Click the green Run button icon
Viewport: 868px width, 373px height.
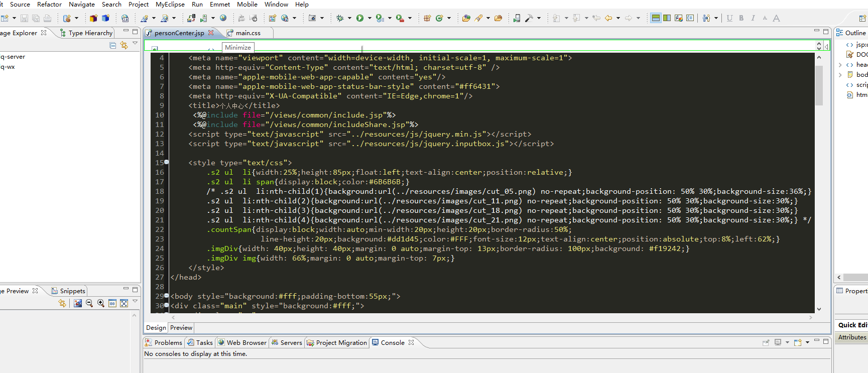(360, 18)
